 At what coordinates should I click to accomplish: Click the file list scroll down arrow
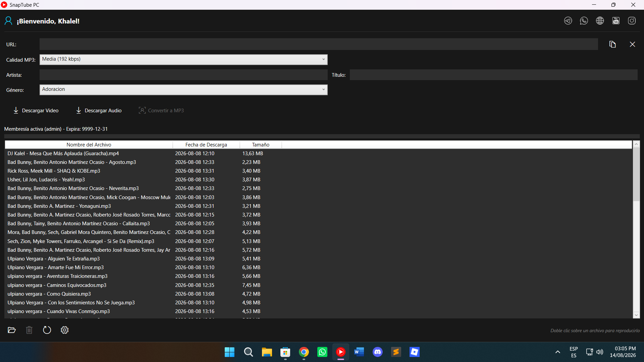(636, 315)
